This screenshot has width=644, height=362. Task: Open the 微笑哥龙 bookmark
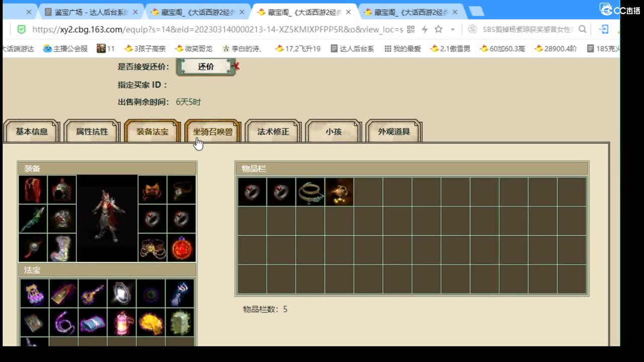(x=194, y=49)
